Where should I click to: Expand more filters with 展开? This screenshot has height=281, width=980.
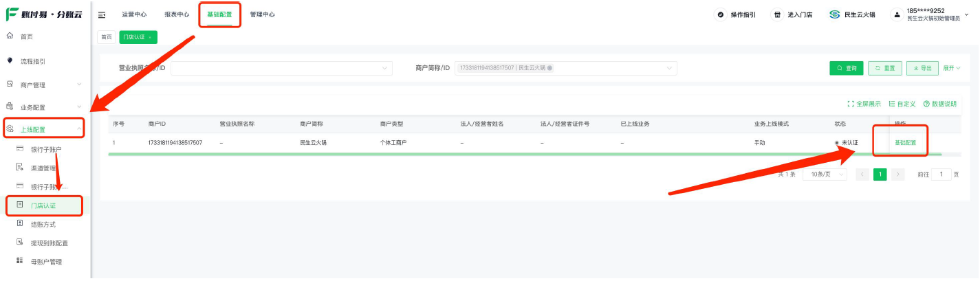951,68
